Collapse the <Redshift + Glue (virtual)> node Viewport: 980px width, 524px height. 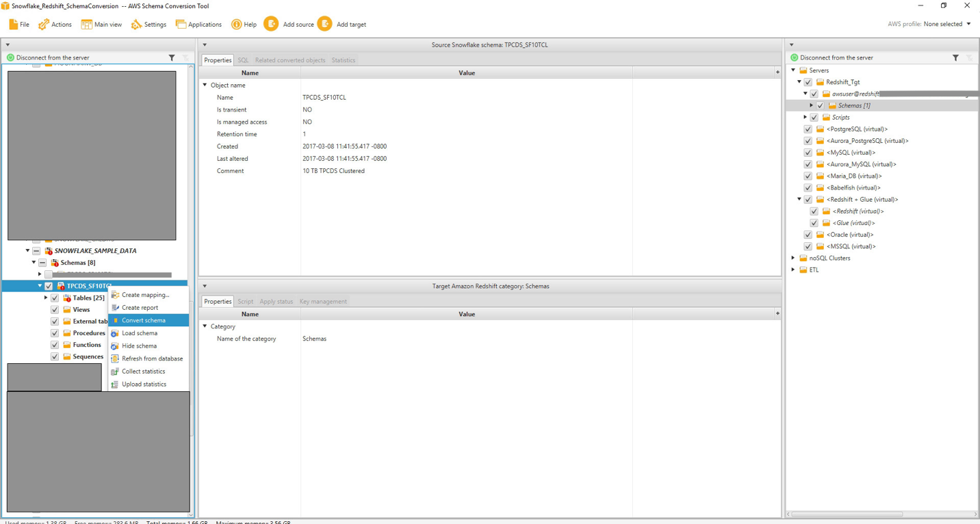coord(799,199)
